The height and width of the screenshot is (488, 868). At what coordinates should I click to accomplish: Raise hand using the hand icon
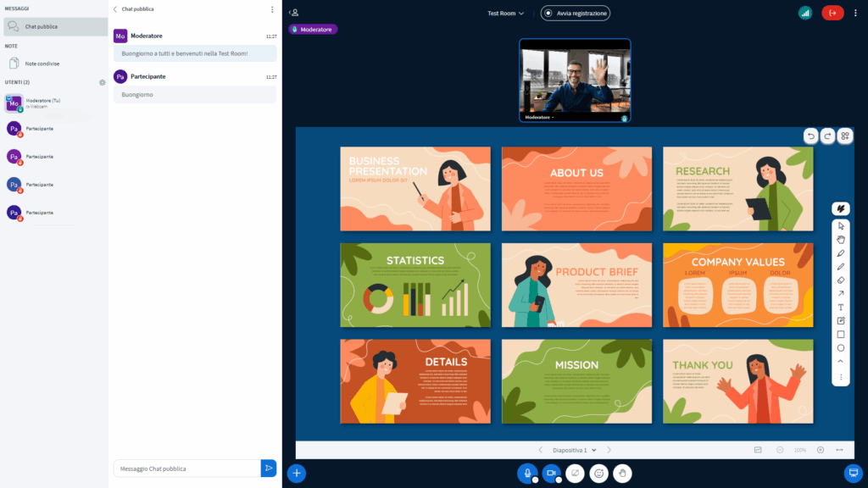623,474
